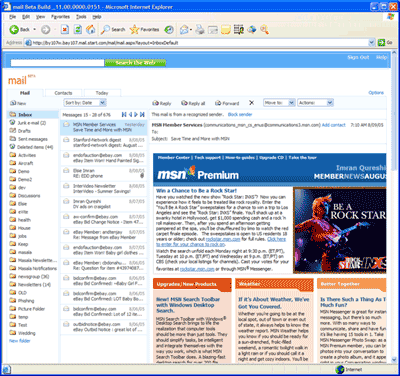This screenshot has width=400, height=376.
Task: Delete the message with X icon
Action: click(252, 103)
